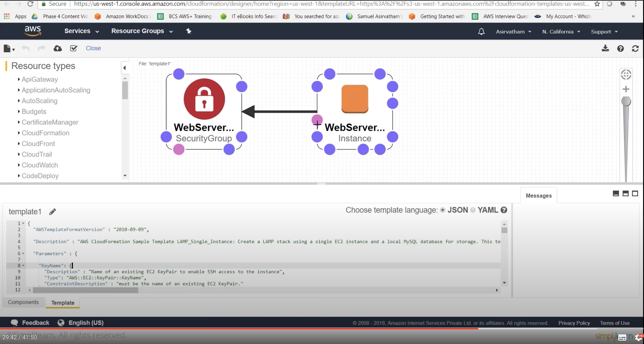Screen dimensions: 644x344
Task: Expand the AutoScaling resource type
Action: point(39,101)
